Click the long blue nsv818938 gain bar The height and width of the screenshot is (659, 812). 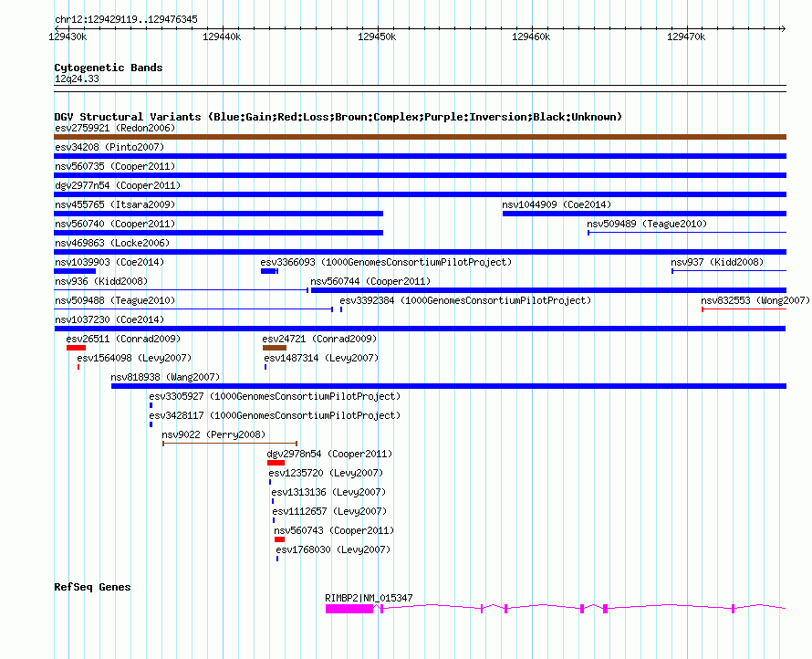(x=449, y=386)
